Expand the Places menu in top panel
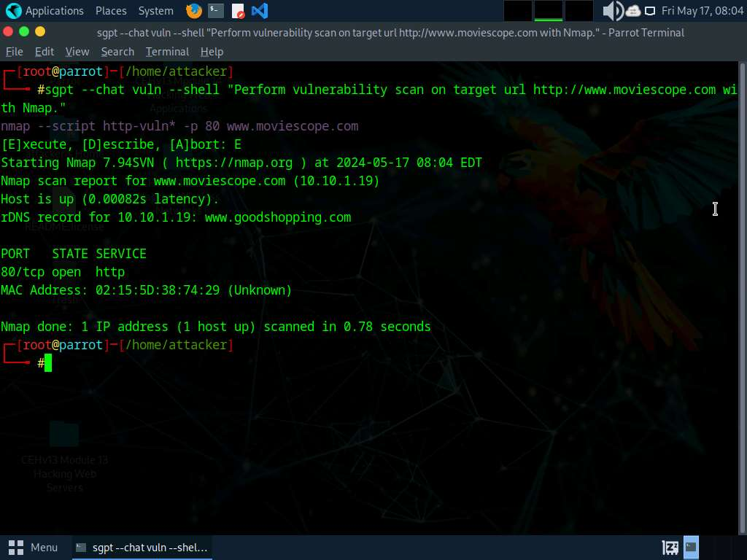Viewport: 747px width, 560px height. (111, 11)
